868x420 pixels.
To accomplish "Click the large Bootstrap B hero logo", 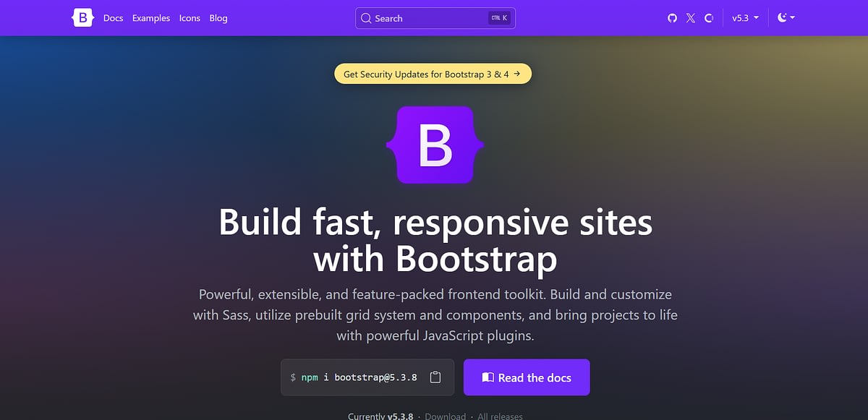I will [x=433, y=145].
